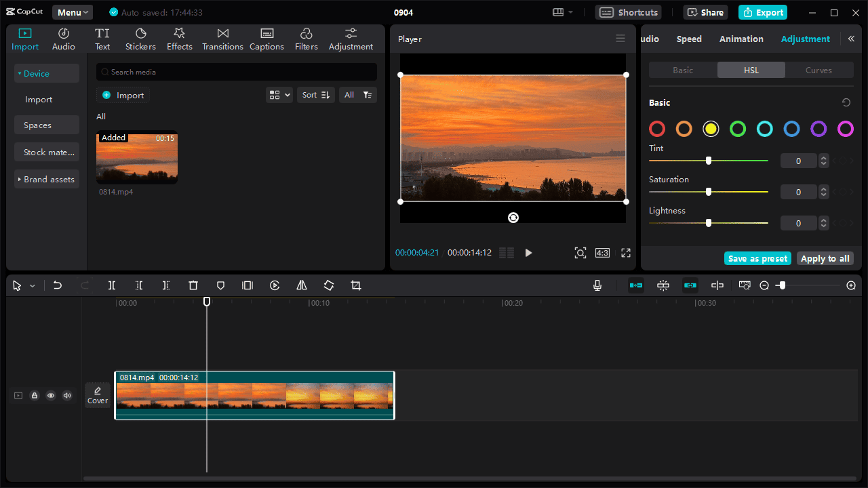Open the grid view mode dropdown
868x488 pixels.
(279, 95)
